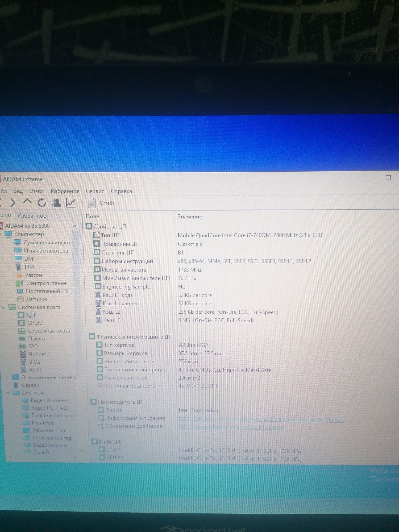Select the Псевдоним ЦП row

[x=148, y=244]
